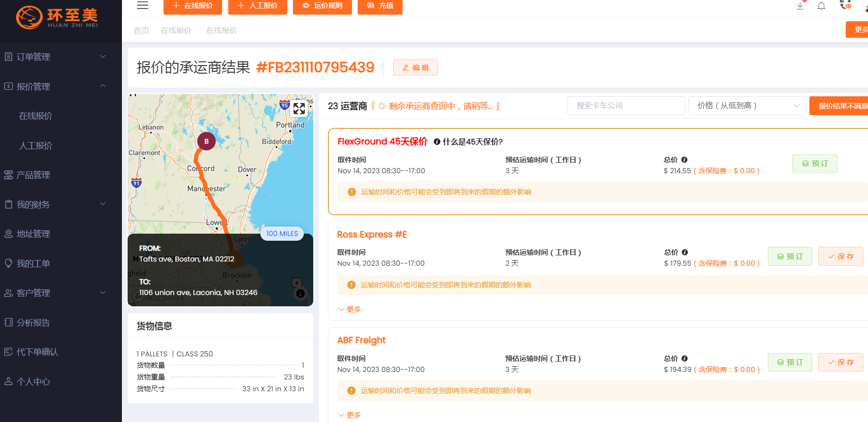Click the 编辑 button next to quote number
This screenshot has width=868, height=422.
pyautogui.click(x=415, y=68)
